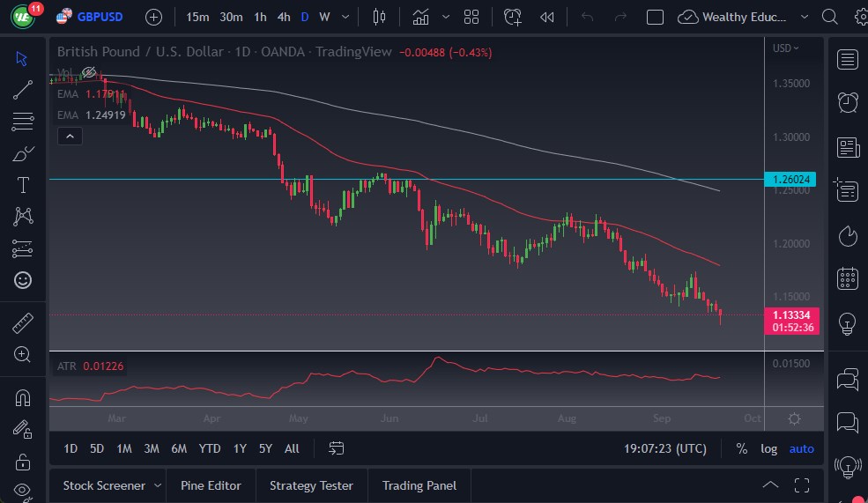This screenshot has height=503, width=868.
Task: Select the 4h timeframe
Action: (283, 17)
